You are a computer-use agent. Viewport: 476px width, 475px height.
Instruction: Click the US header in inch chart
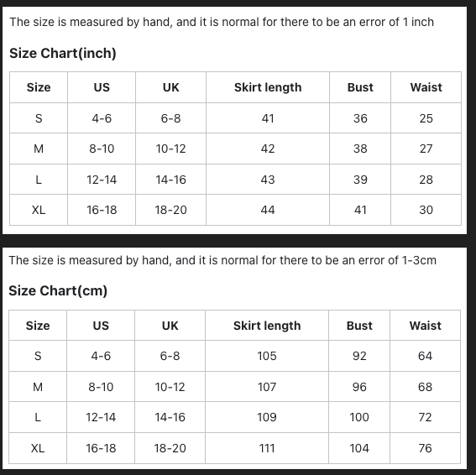pos(102,87)
